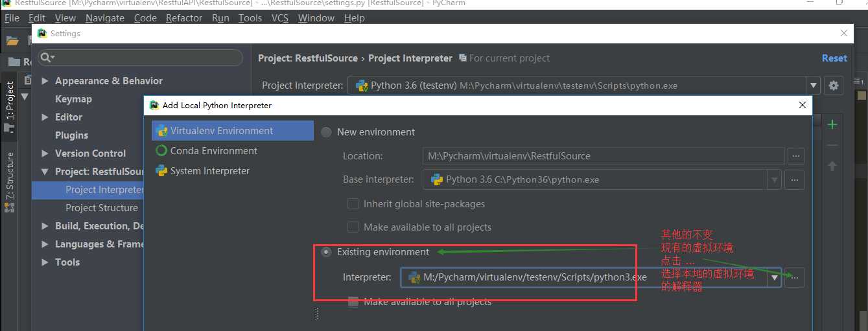Expand the Tools settings node
The height and width of the screenshot is (331, 868).
pyautogui.click(x=45, y=262)
